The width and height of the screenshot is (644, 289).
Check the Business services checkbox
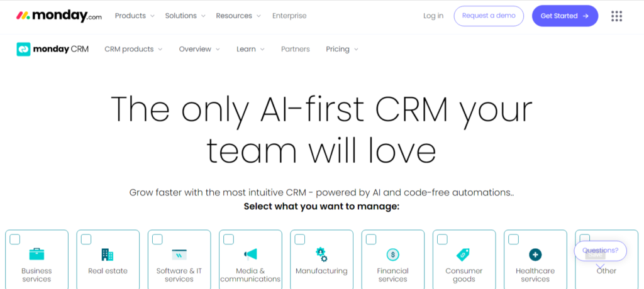[15, 239]
